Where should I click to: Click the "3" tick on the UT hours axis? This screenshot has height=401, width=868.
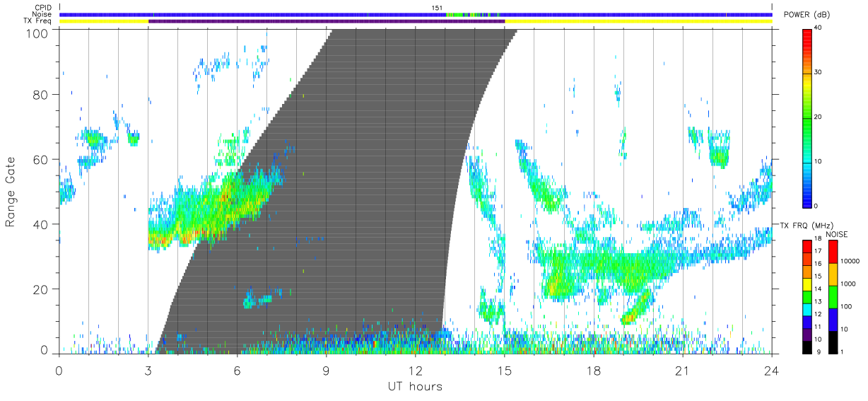coord(148,371)
